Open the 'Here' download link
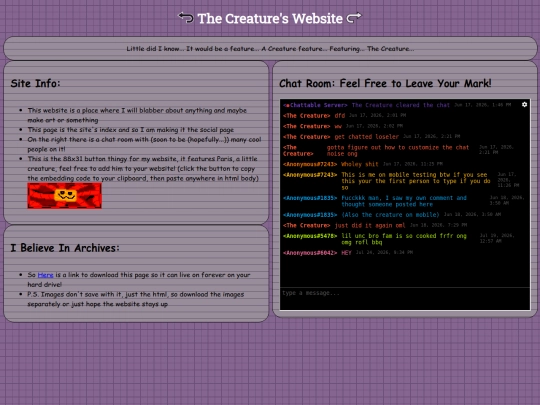Screen dimensions: 540x405 pyautogui.click(x=45, y=275)
